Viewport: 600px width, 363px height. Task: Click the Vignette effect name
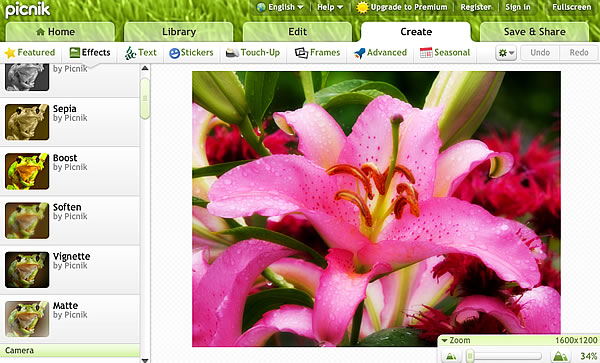(x=72, y=256)
